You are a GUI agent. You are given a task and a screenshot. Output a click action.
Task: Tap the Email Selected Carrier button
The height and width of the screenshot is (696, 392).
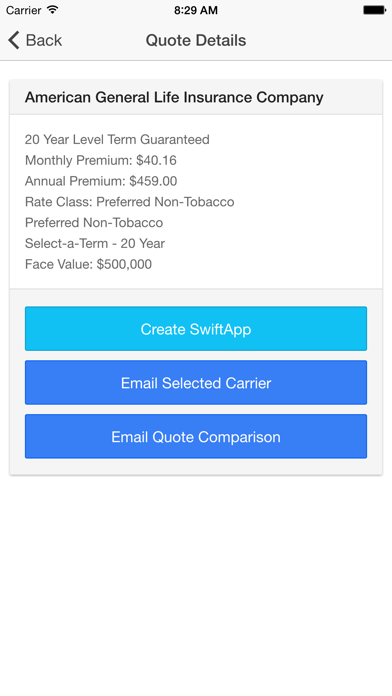196,383
